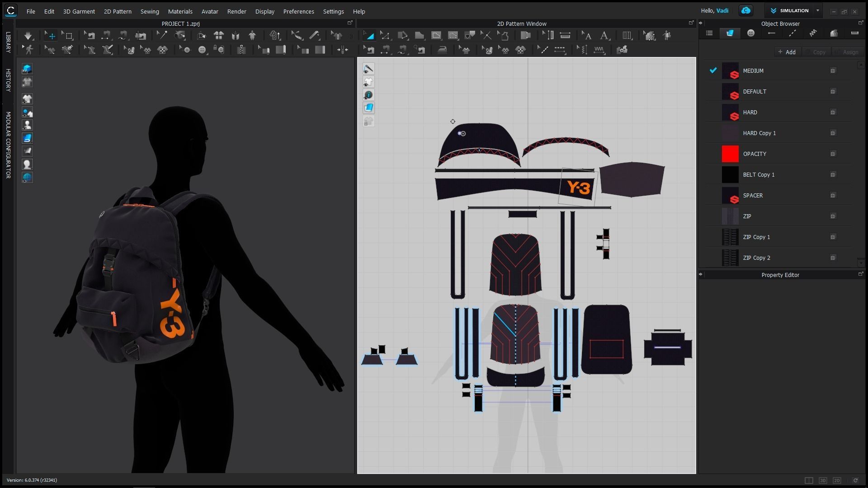868x488 pixels.
Task: Open the Fabric tab in Object Browser
Action: [x=730, y=33]
